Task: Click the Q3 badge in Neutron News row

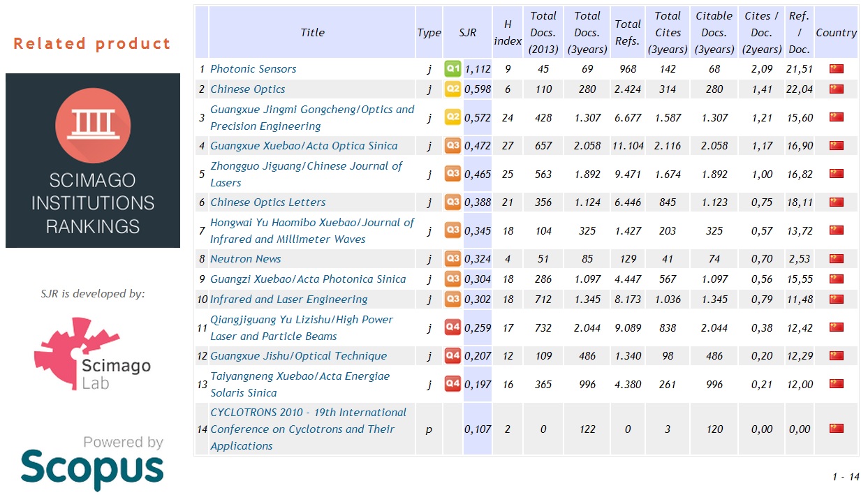Action: click(453, 258)
